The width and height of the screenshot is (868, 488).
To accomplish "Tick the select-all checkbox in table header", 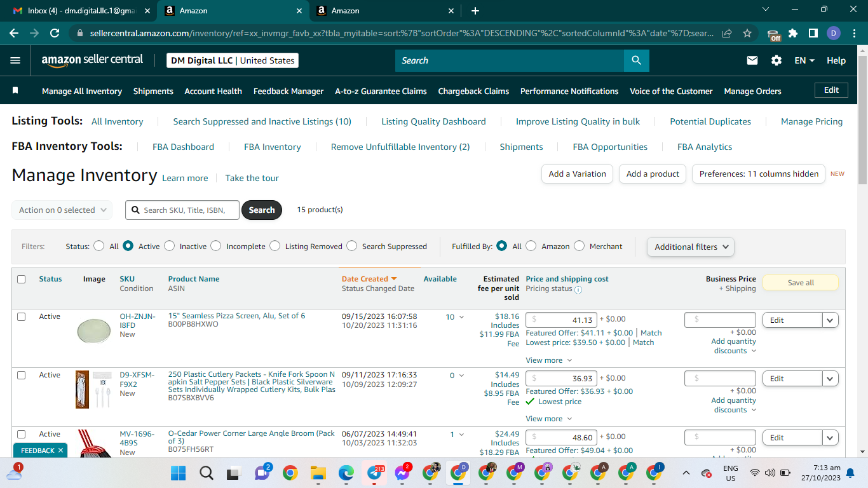I will pos(22,279).
